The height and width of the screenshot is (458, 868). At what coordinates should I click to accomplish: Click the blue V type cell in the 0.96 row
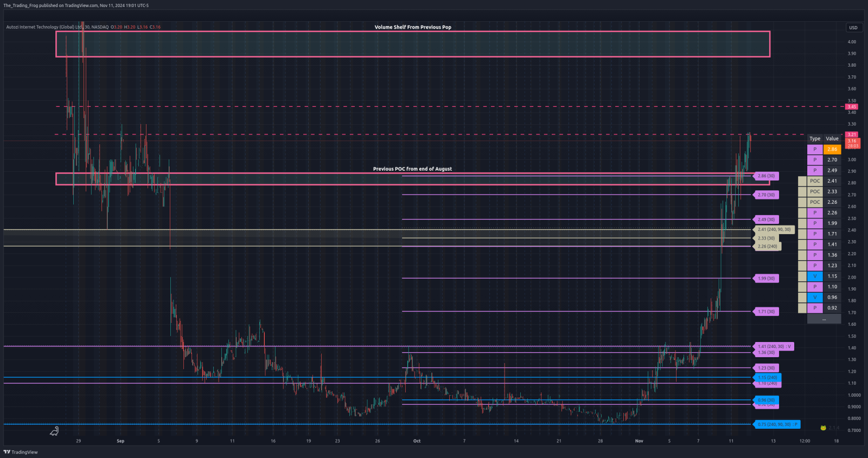pos(815,297)
